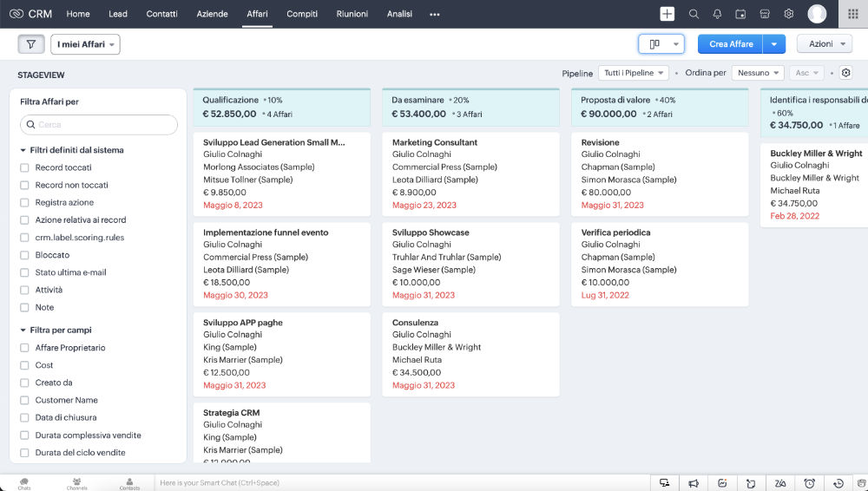Screen dimensions: 868x491
Task: Check the Record toccati filter
Action: [x=24, y=167]
